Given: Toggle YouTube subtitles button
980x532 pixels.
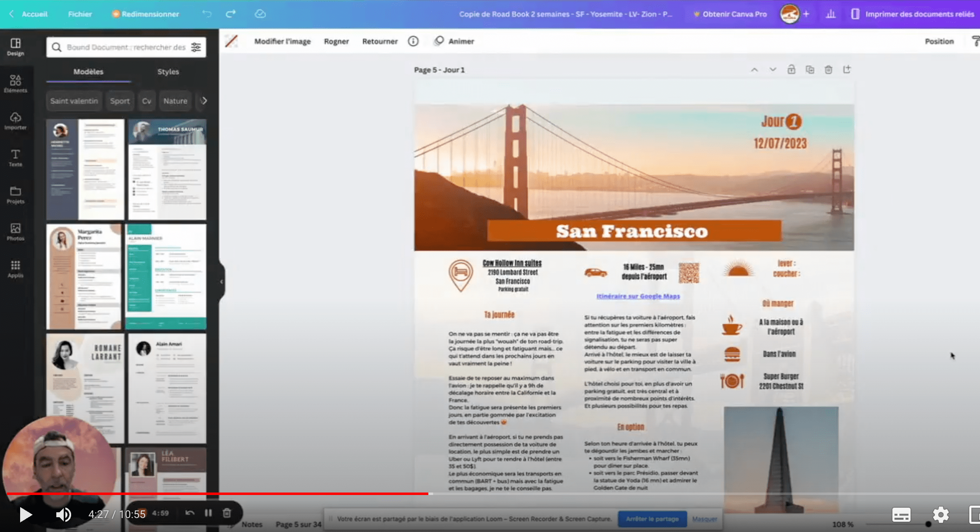Looking at the screenshot, I should pyautogui.click(x=901, y=514).
